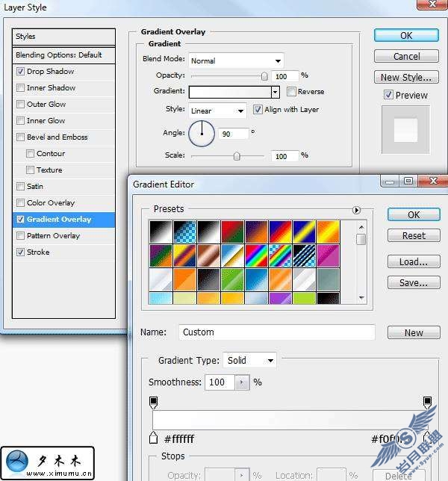Pick the copper gradient preset
The image size is (448, 481).
(x=208, y=255)
